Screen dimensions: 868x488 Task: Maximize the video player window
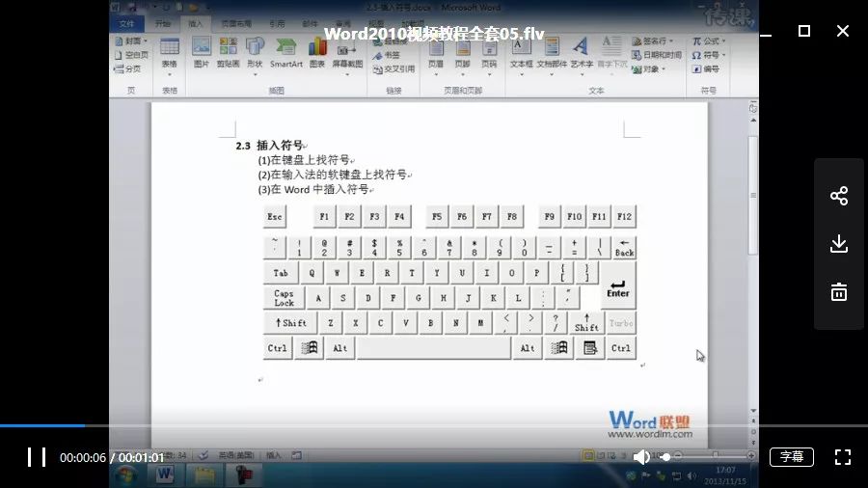[803, 31]
